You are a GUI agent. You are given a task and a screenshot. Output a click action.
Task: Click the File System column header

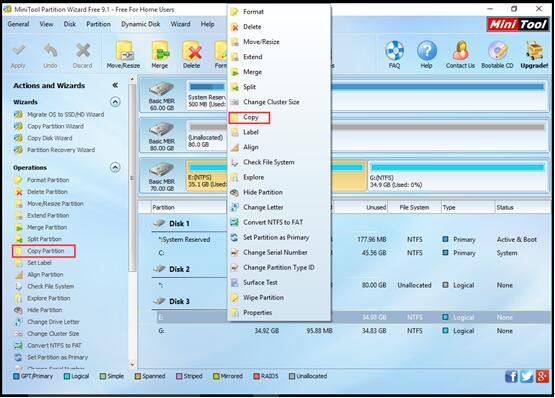tap(414, 207)
